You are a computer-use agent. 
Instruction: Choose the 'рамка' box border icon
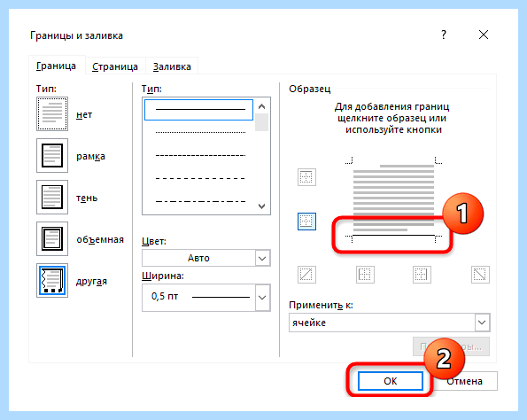coord(52,155)
